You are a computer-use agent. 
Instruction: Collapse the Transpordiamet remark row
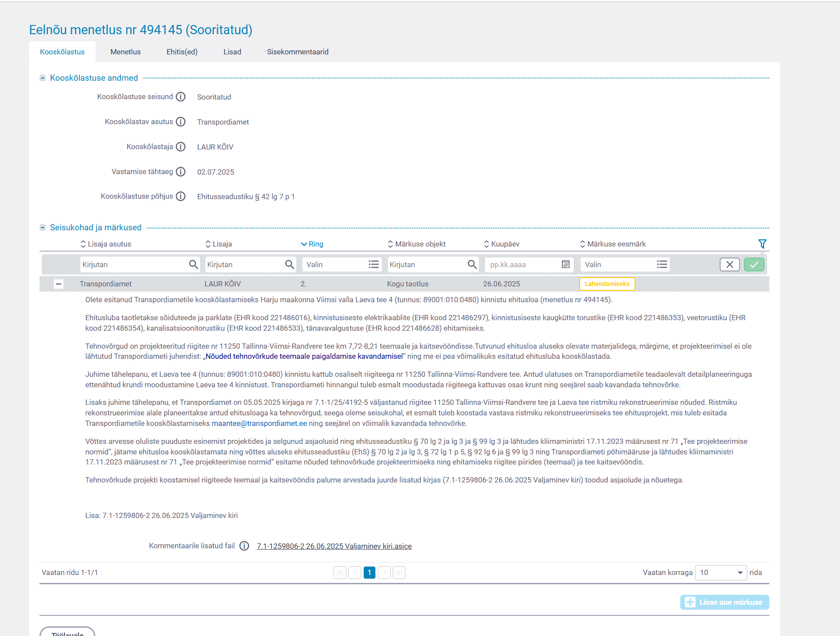click(x=58, y=284)
